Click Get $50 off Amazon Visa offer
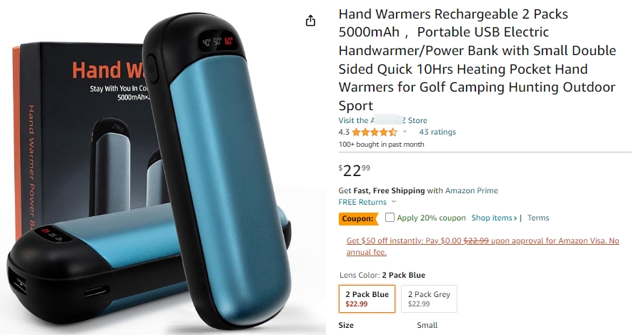The image size is (644, 335). coord(482,246)
